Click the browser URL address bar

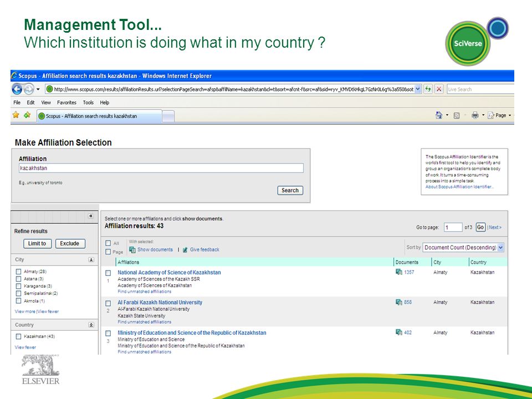click(230, 89)
